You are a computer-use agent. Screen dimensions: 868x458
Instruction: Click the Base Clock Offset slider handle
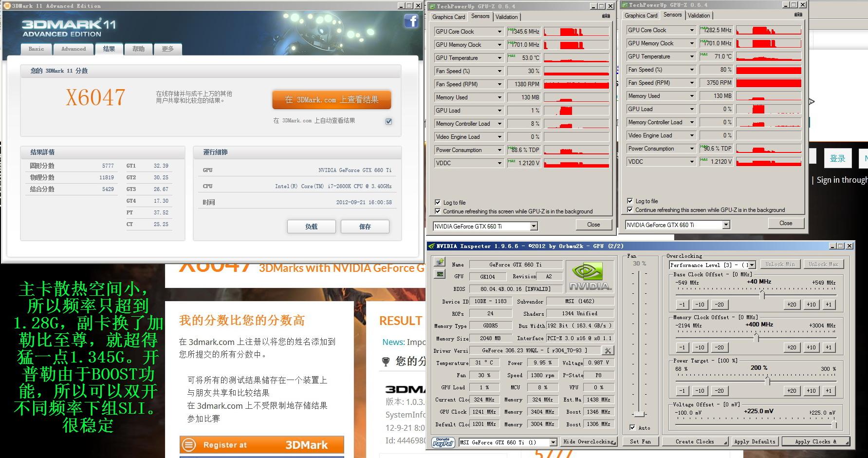click(x=762, y=295)
